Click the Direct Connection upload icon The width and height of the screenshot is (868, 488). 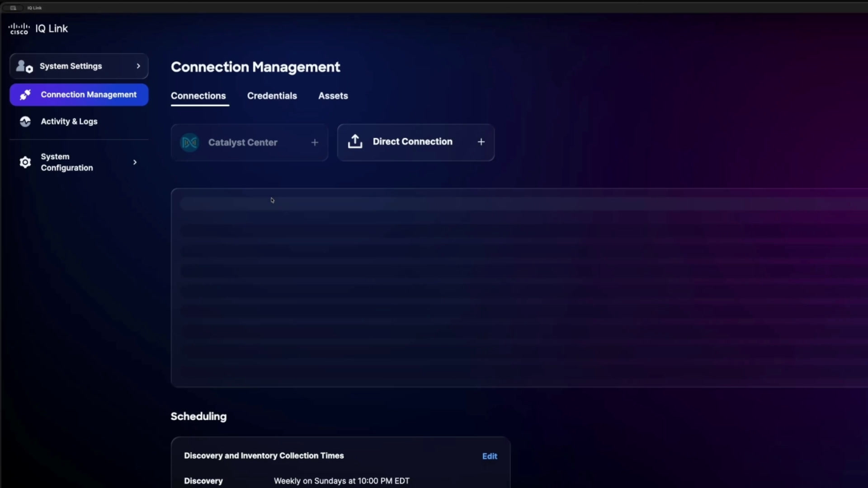tap(355, 142)
